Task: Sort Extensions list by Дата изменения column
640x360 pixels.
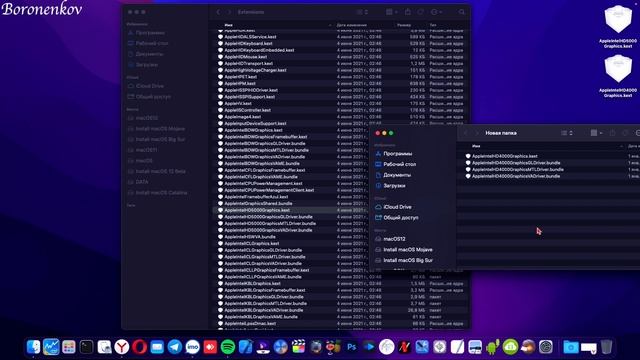Action: click(x=351, y=25)
